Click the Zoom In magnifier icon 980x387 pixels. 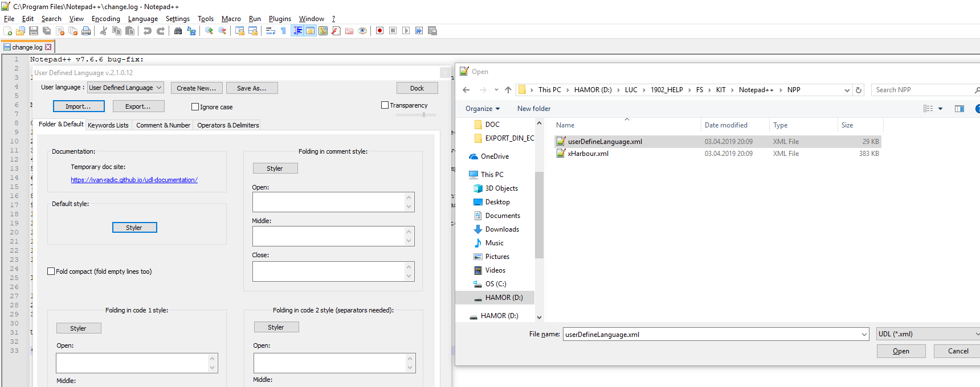(x=209, y=31)
